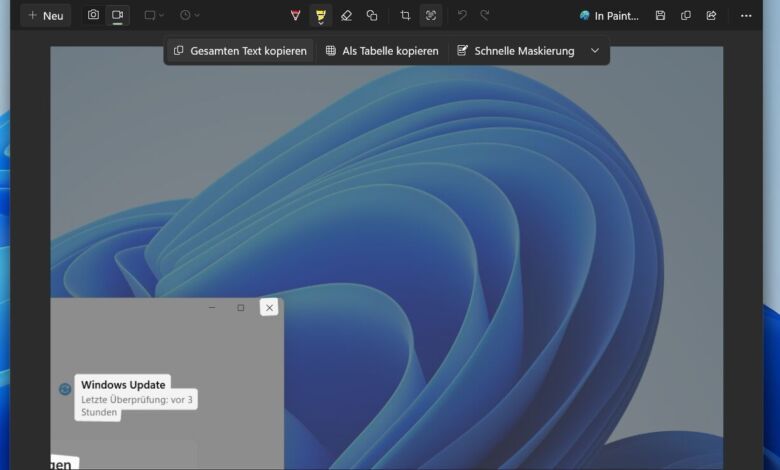Copy the snip to clipboard
780x470 pixels.
tap(686, 16)
